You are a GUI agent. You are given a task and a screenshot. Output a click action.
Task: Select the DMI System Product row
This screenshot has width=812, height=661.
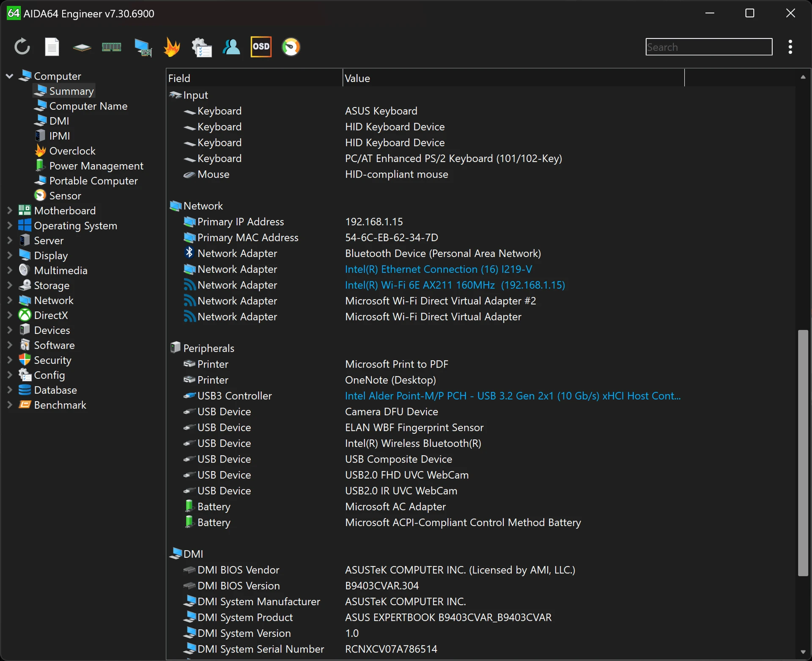pyautogui.click(x=480, y=617)
